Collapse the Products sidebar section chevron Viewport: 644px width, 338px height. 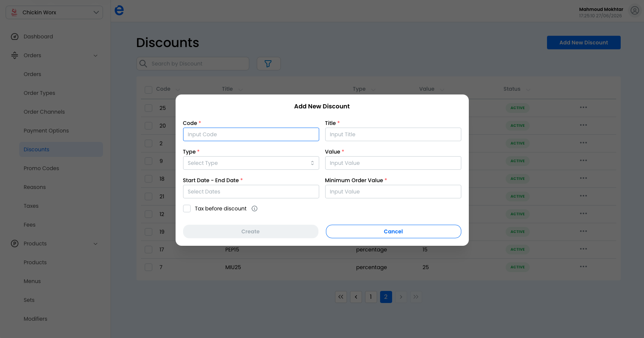[95, 244]
